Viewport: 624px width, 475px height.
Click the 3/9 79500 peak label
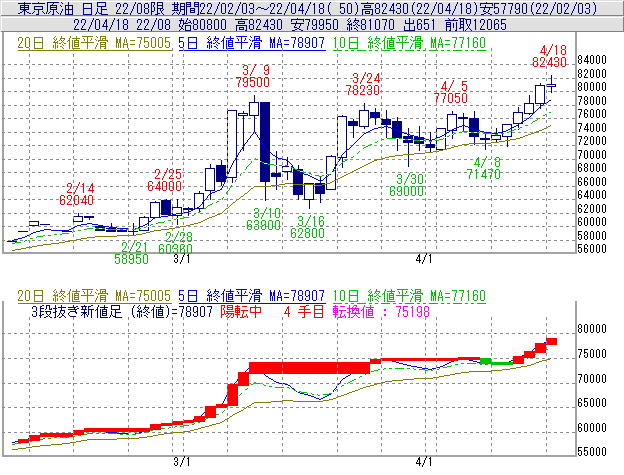pos(253,76)
